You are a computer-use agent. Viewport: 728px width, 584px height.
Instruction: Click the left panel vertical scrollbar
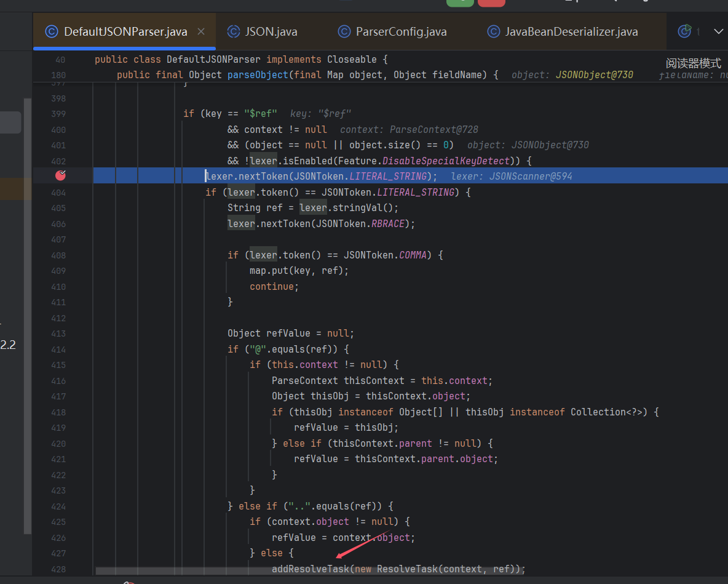point(28,316)
